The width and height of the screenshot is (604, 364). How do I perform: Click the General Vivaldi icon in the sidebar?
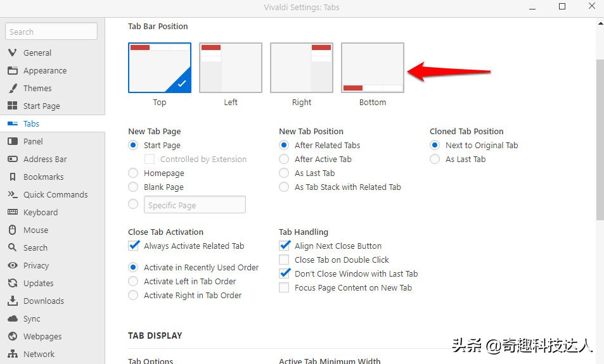pos(12,53)
